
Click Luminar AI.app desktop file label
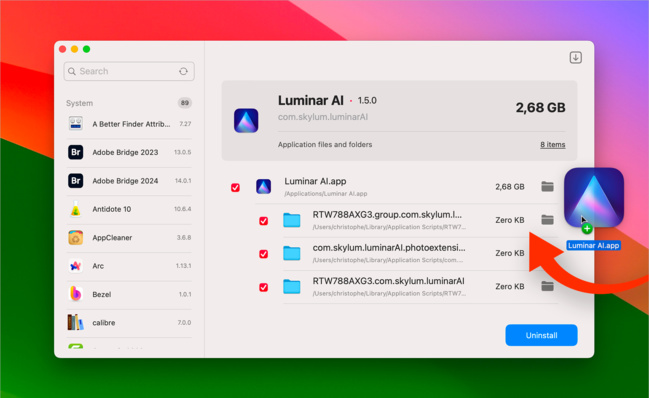(x=594, y=245)
